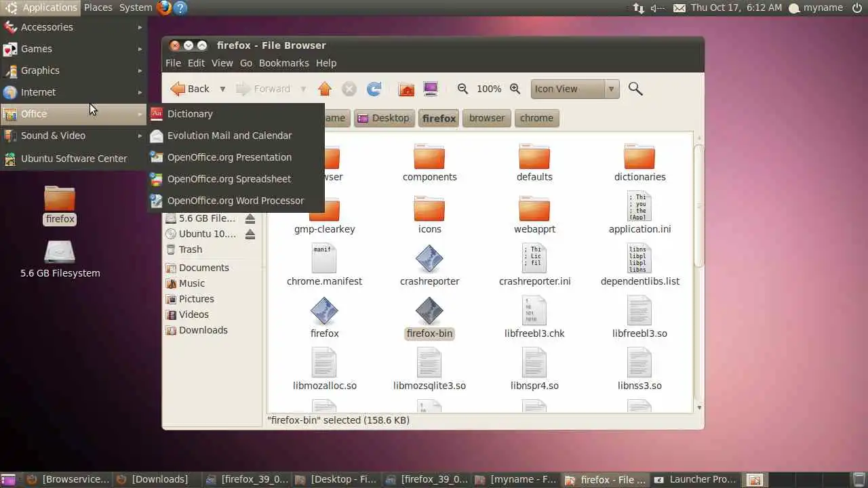The width and height of the screenshot is (868, 488).
Task: Open the clock showing Thu Oct 17
Action: pyautogui.click(x=736, y=8)
